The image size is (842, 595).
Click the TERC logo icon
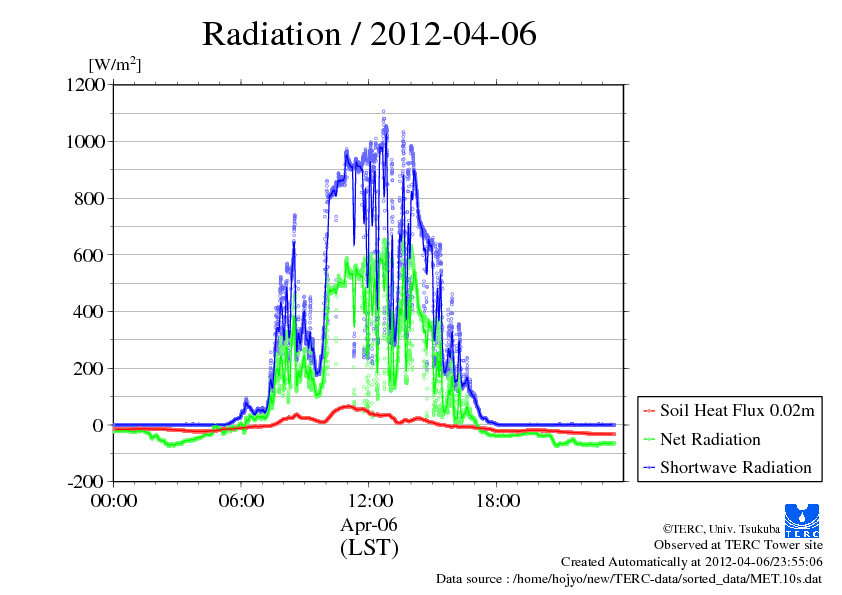click(802, 521)
